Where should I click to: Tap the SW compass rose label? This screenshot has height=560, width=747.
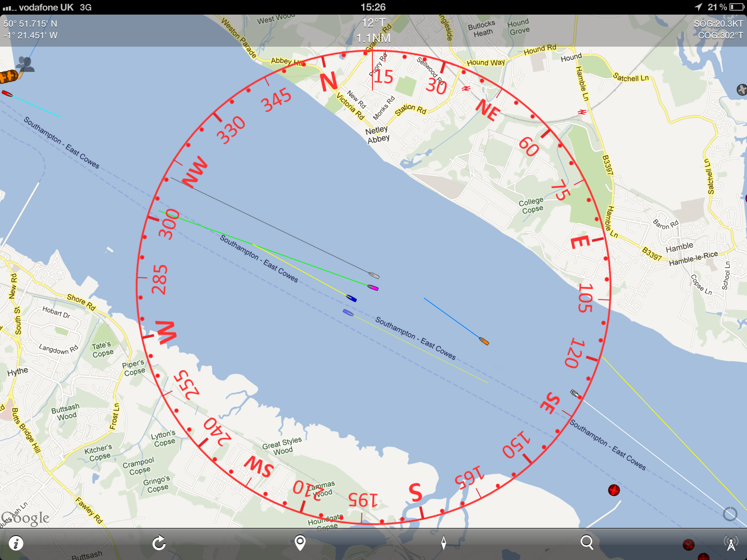click(259, 466)
